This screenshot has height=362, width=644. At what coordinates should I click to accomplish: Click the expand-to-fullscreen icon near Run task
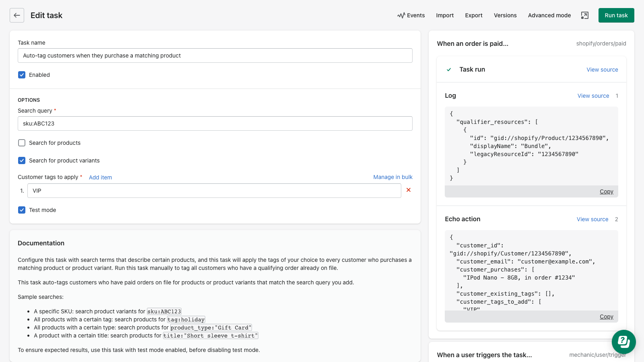(584, 15)
